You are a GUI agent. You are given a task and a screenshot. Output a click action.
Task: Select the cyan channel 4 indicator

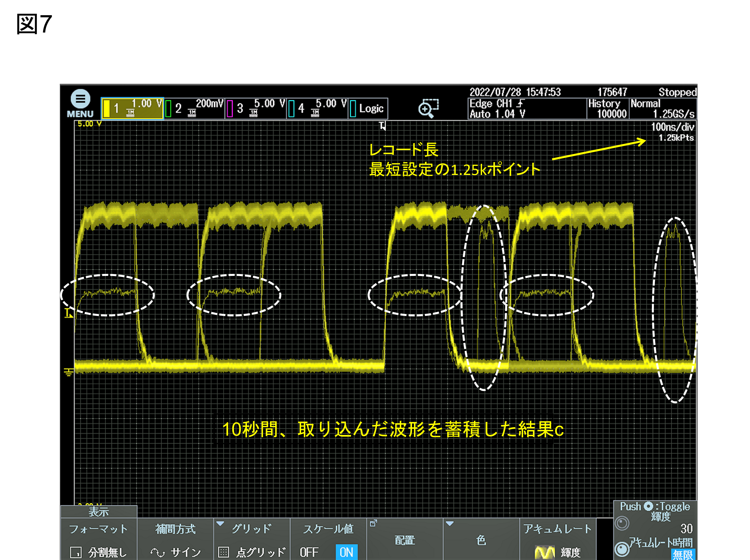click(x=291, y=108)
